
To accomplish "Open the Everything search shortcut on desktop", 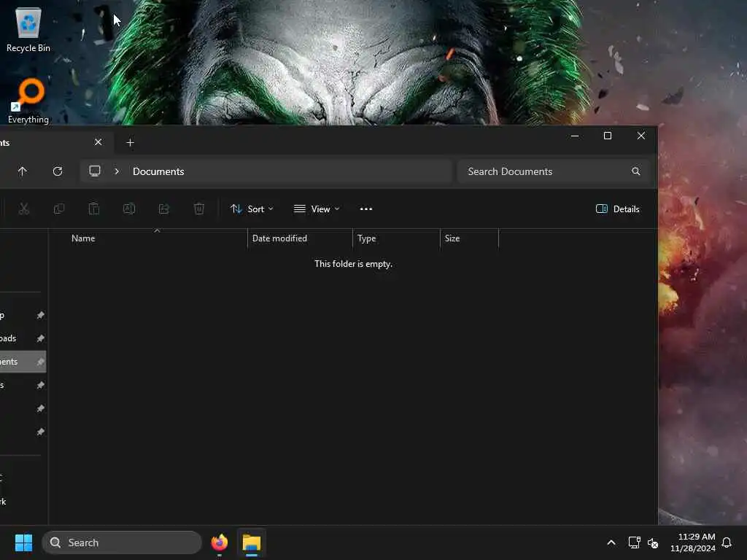I will (x=28, y=101).
